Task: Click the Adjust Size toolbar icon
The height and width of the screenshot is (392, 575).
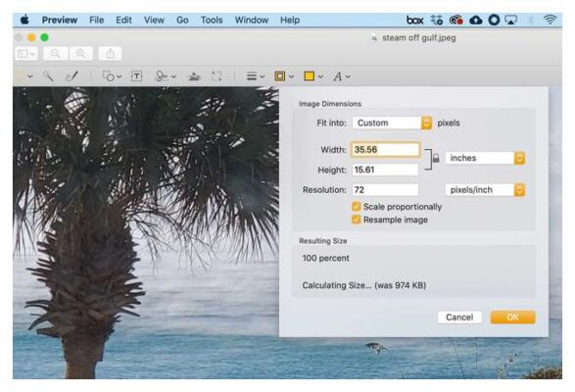Action: 216,76
